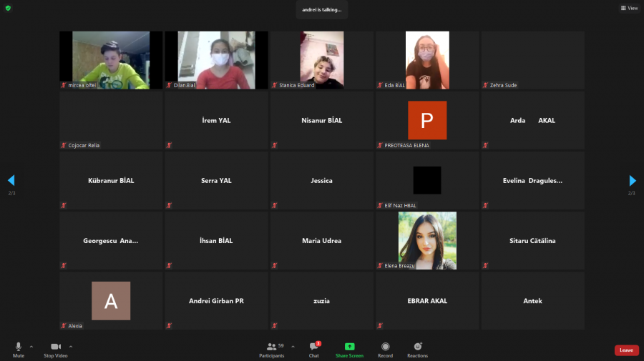Expand video options arrow beside Stop Video
The image size is (644, 361).
click(x=70, y=346)
